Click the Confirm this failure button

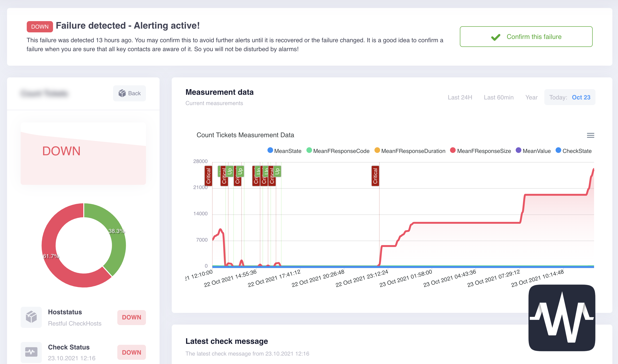pos(526,37)
